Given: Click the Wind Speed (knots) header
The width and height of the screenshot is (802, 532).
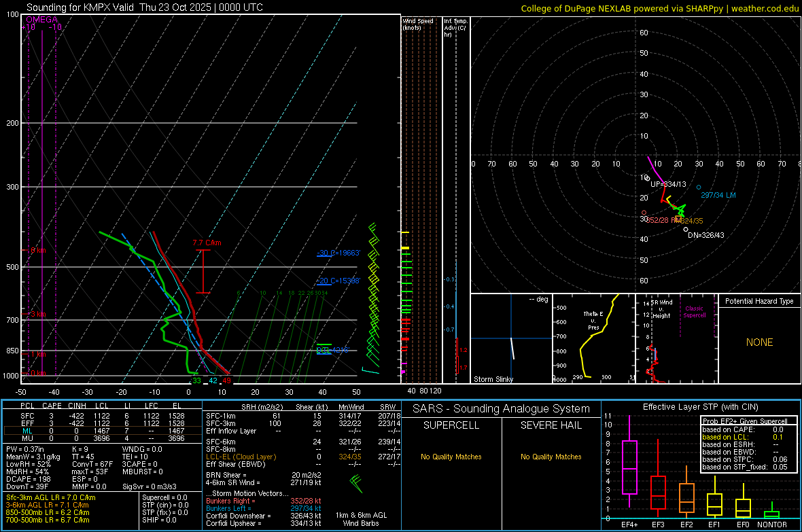Looking at the screenshot, I should coord(418,24).
